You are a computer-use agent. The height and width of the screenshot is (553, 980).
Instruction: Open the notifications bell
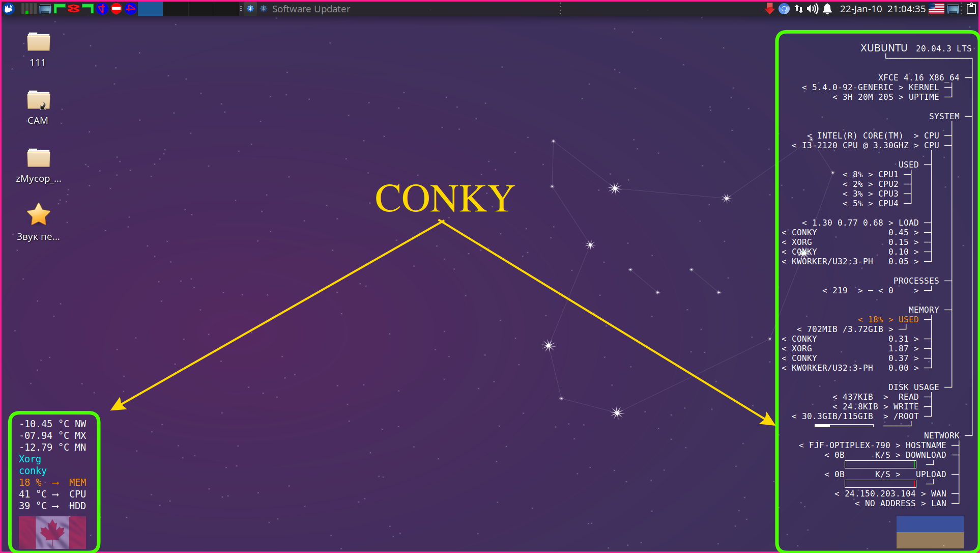tap(827, 9)
